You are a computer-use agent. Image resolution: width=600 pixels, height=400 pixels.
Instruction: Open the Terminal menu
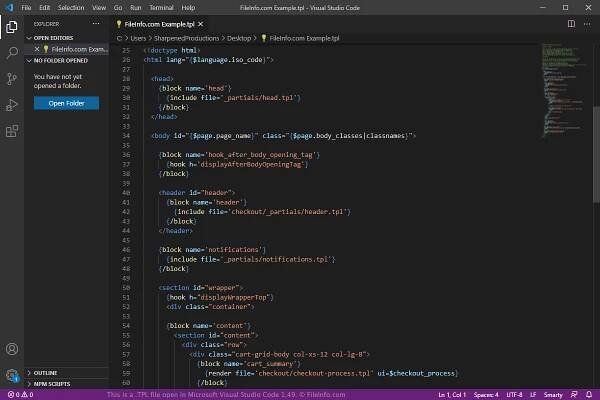pos(161,8)
